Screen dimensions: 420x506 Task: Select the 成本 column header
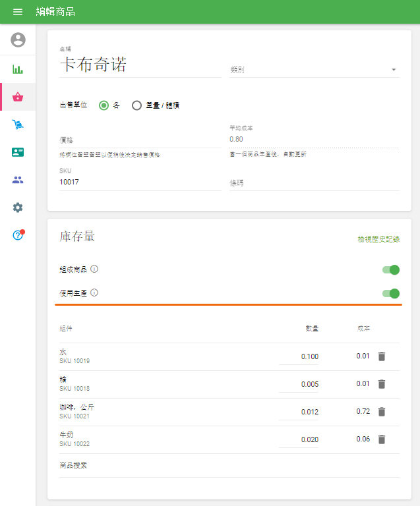(363, 329)
